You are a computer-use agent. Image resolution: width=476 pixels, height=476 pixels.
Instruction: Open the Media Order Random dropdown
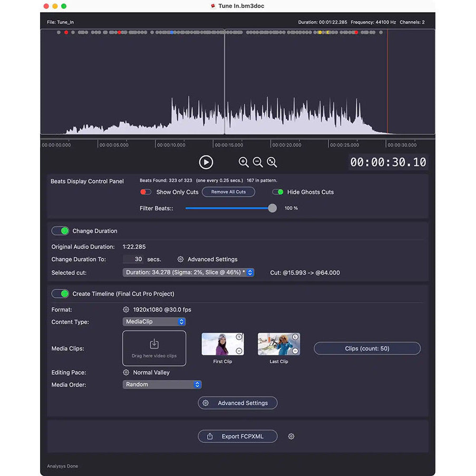(x=162, y=384)
